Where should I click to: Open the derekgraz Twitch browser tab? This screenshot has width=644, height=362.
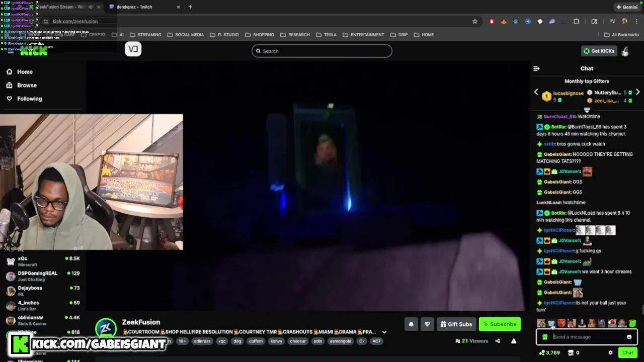click(143, 7)
